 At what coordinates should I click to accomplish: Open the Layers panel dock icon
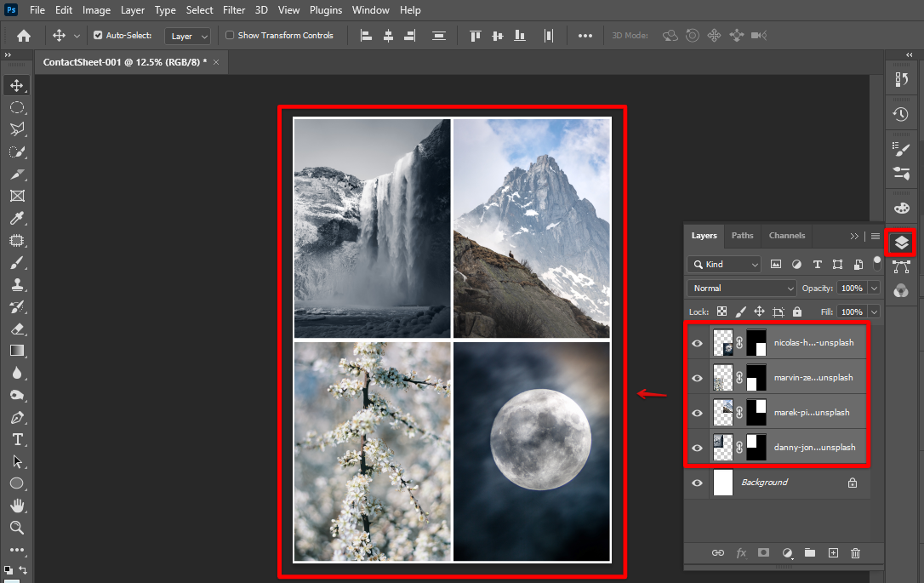tap(901, 243)
